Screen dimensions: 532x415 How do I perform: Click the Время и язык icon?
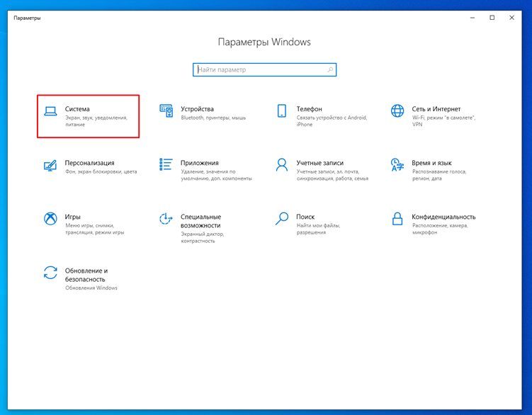[397, 164]
